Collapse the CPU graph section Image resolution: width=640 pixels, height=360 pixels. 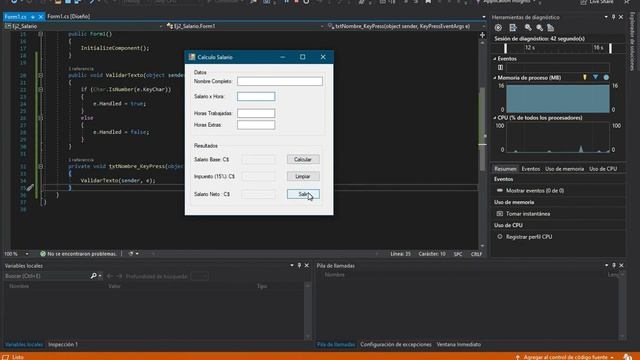pyautogui.click(x=495, y=118)
